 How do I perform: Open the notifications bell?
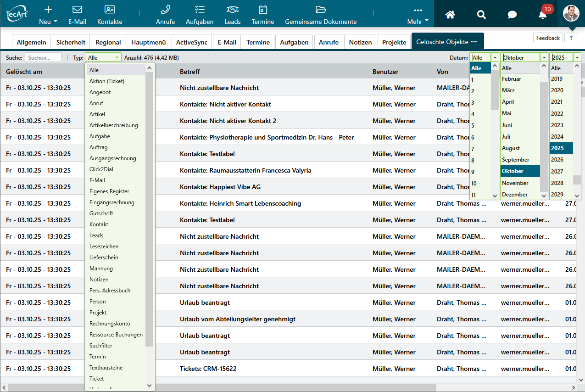click(x=543, y=14)
